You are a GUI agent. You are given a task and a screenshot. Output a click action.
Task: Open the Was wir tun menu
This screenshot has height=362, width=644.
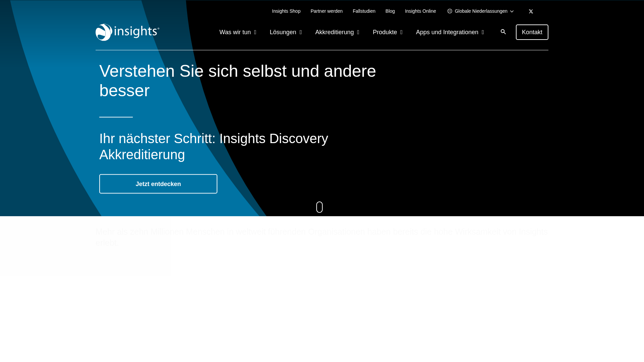[235, 32]
